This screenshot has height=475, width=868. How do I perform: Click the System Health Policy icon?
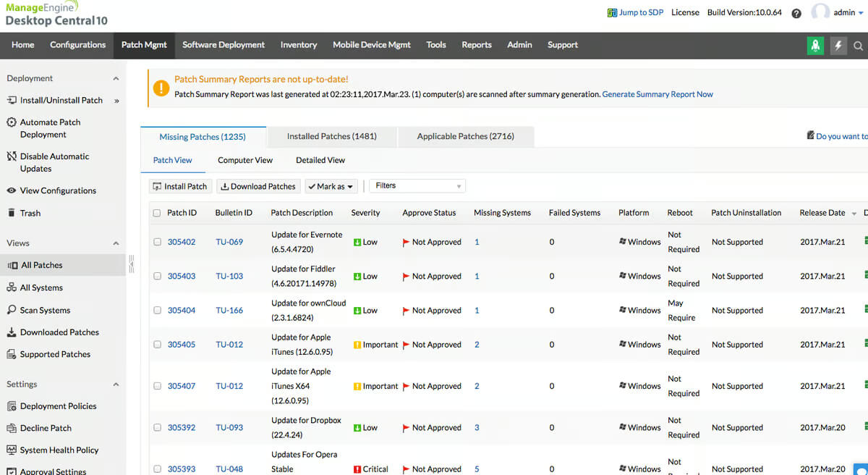pos(12,450)
